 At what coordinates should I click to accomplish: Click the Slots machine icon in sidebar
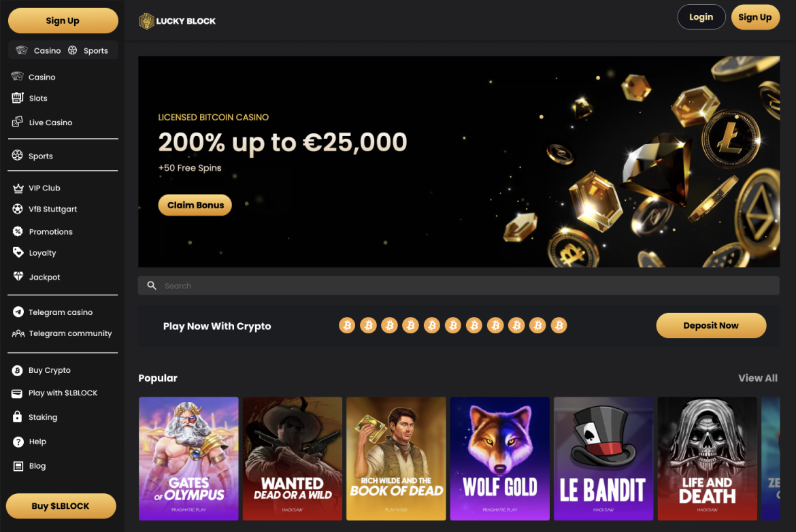18,98
